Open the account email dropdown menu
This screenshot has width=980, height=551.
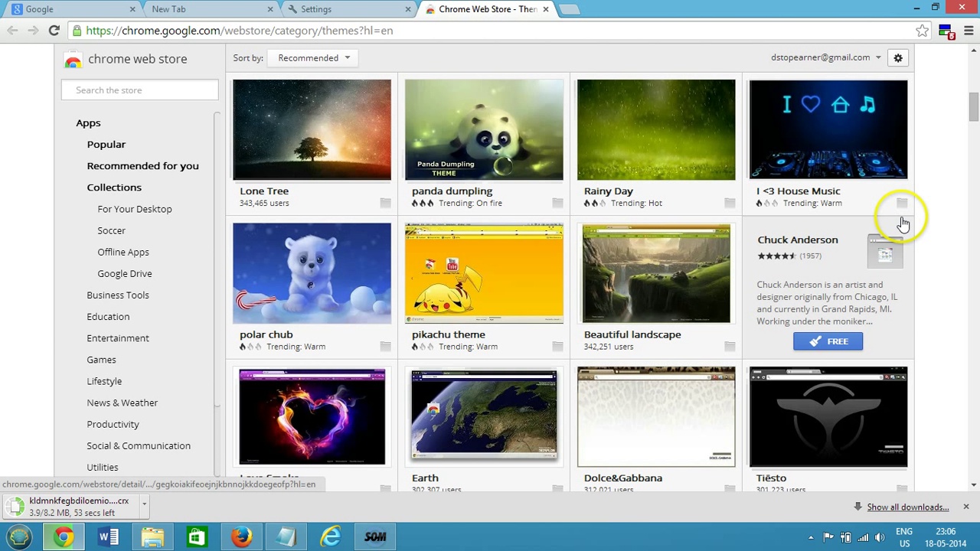click(x=825, y=57)
